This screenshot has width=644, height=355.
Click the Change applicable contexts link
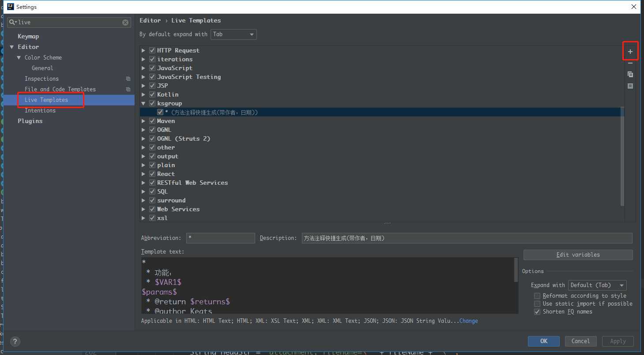coord(469,321)
